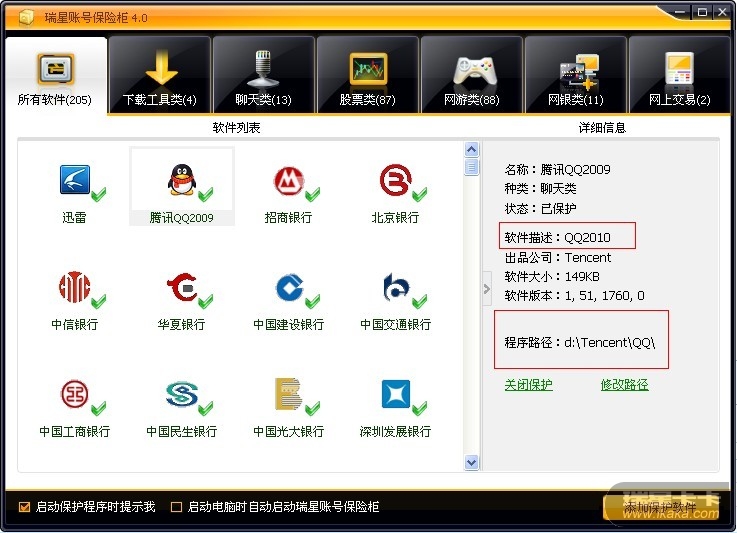Screen dimensions: 737x533
Task: Click the 状态：已保护 detail line
Action: 541,208
